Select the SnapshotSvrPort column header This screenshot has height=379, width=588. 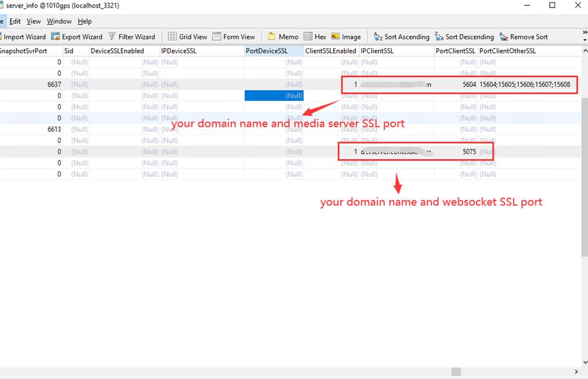coord(31,51)
